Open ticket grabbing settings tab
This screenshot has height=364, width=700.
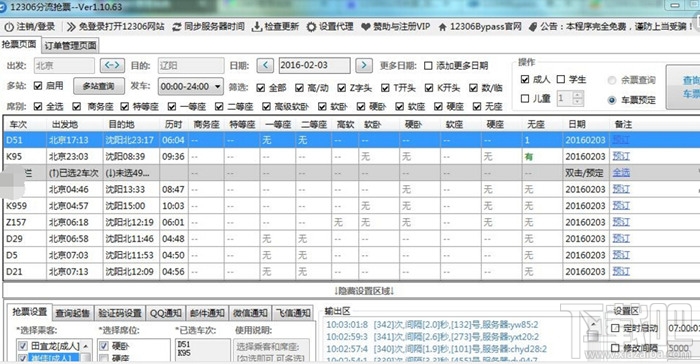pos(29,312)
